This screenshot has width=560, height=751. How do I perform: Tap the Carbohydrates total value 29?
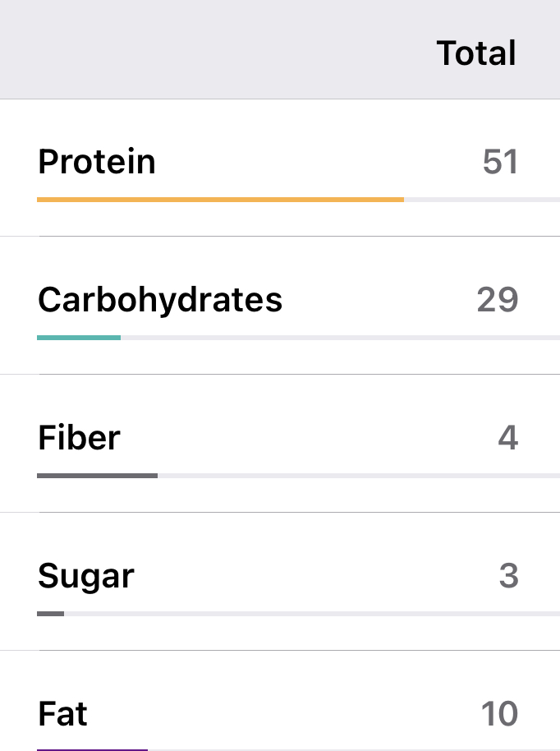point(498,300)
